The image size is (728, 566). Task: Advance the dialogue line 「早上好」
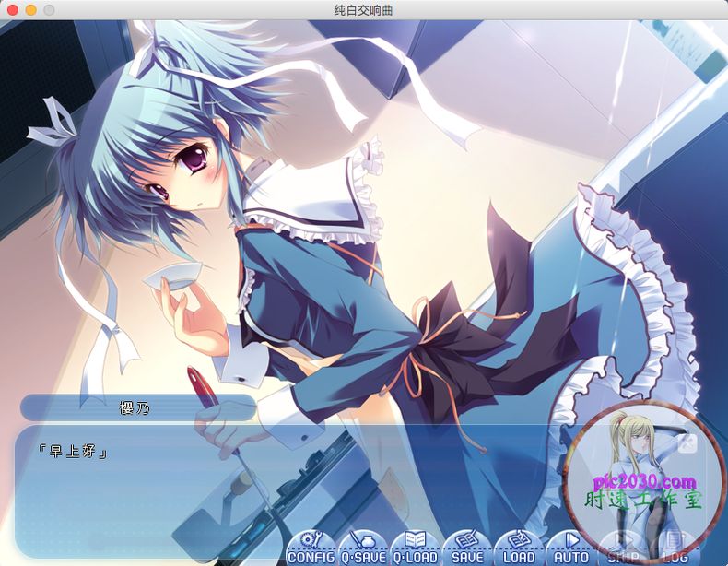tap(73, 452)
